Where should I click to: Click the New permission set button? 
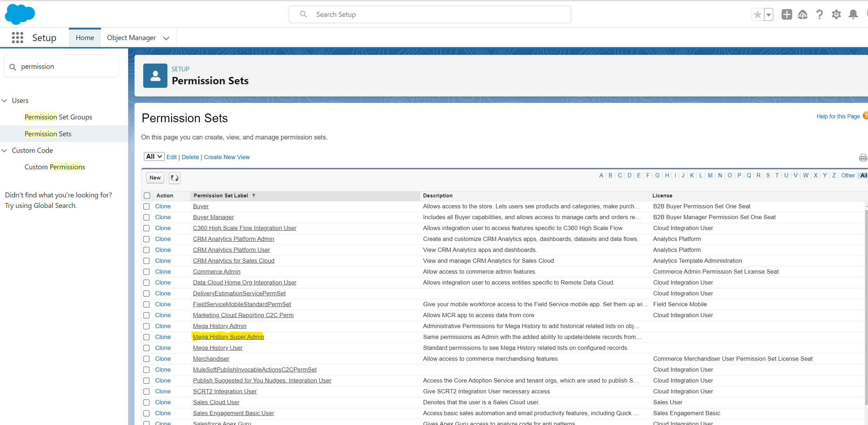pyautogui.click(x=155, y=178)
